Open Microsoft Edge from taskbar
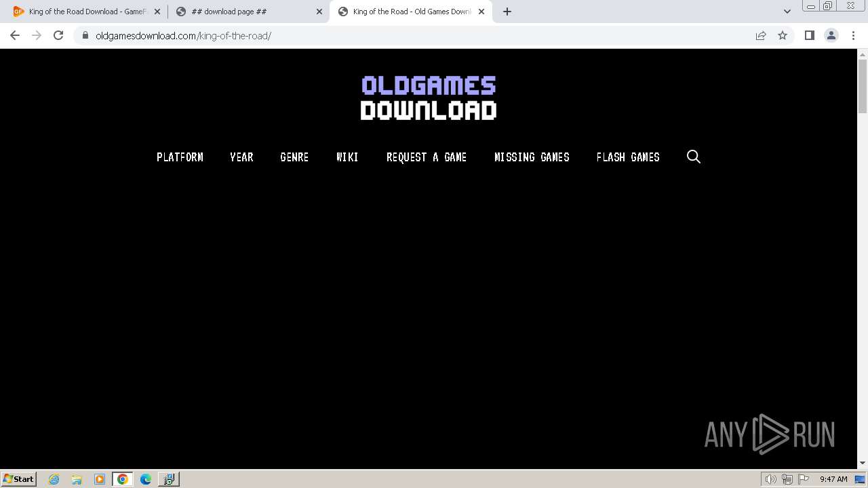 (x=146, y=479)
